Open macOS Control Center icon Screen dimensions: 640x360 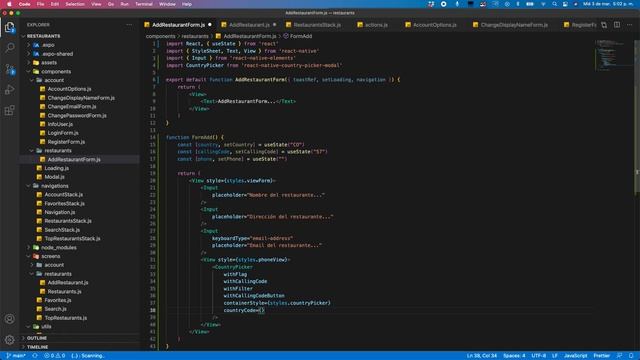point(565,4)
